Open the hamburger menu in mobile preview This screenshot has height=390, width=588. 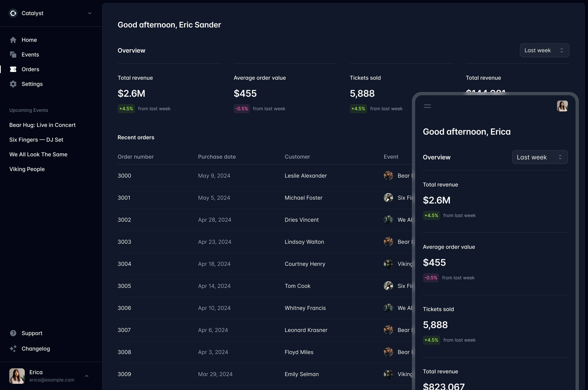427,106
